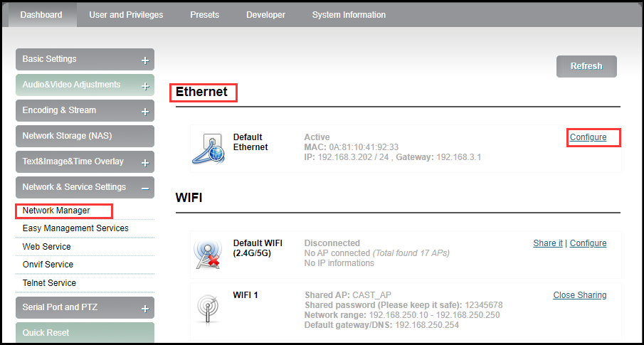Switch to the User and Privileges tab
The width and height of the screenshot is (644, 345).
tap(126, 15)
